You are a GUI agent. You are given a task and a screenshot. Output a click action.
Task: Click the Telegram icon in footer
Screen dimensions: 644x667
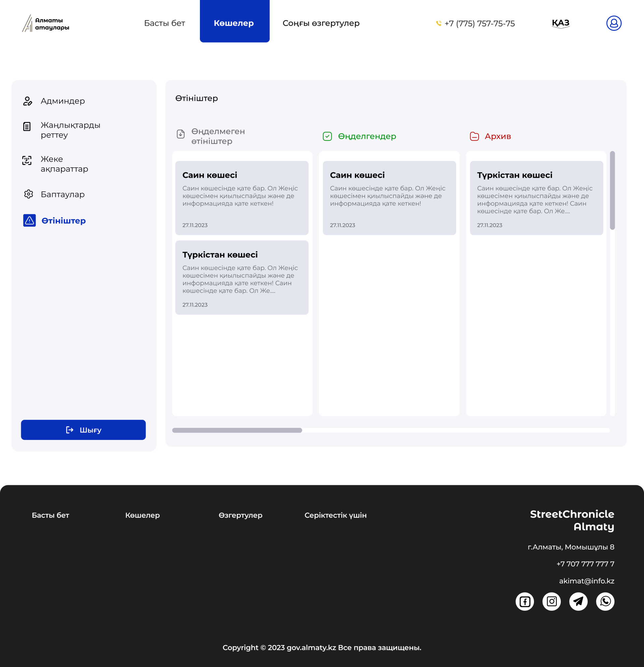pos(578,601)
